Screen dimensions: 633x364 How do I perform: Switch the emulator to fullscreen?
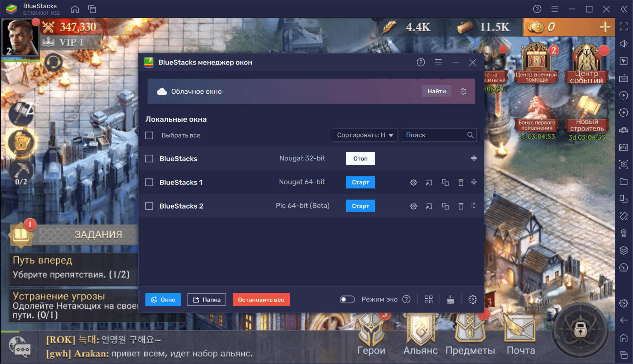[x=624, y=26]
